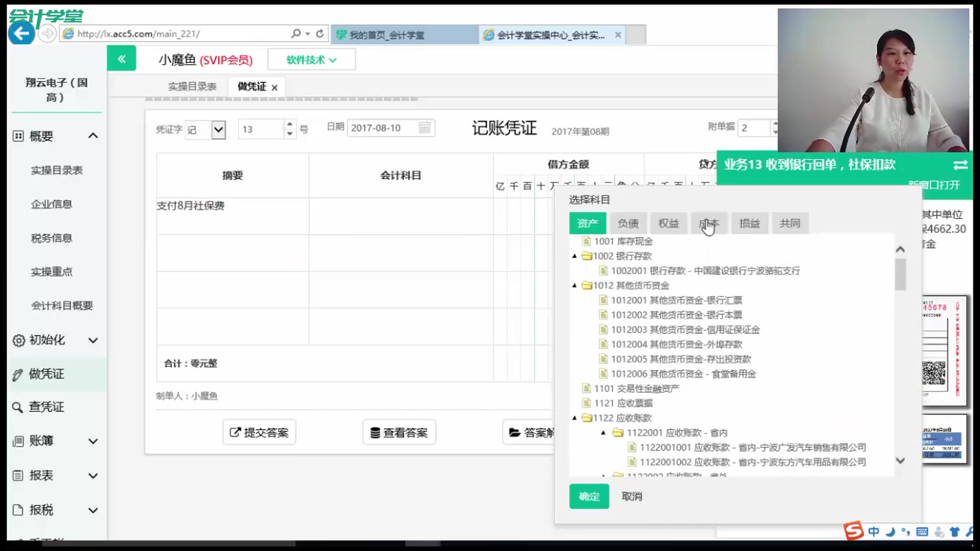980x551 pixels.
Task: Select the 资产 category tab in 选择科目
Action: click(587, 223)
